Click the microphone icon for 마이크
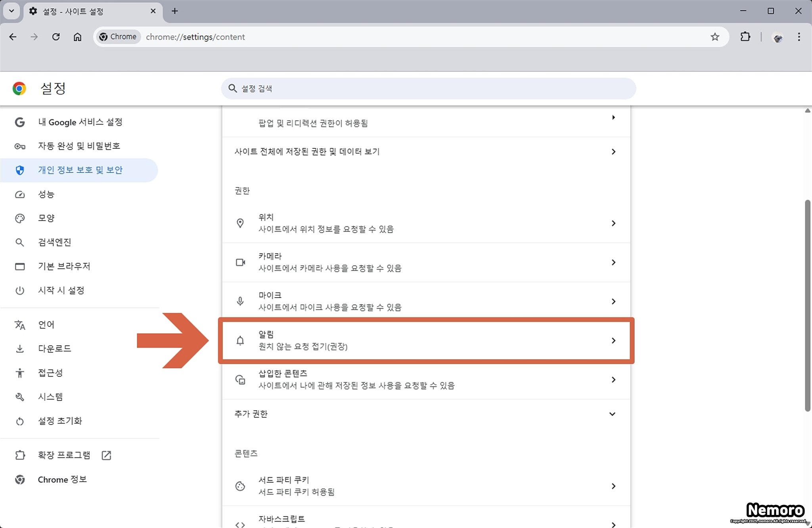 tap(240, 301)
